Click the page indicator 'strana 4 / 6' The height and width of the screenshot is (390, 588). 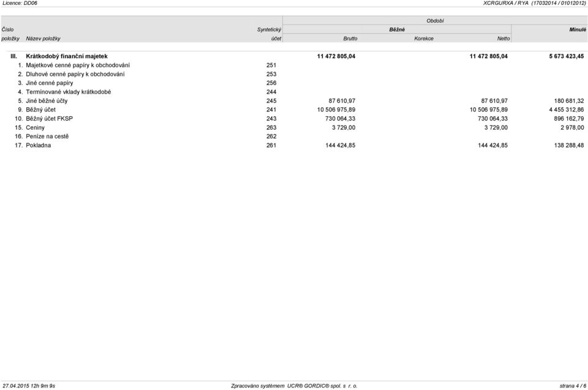[573, 386]
